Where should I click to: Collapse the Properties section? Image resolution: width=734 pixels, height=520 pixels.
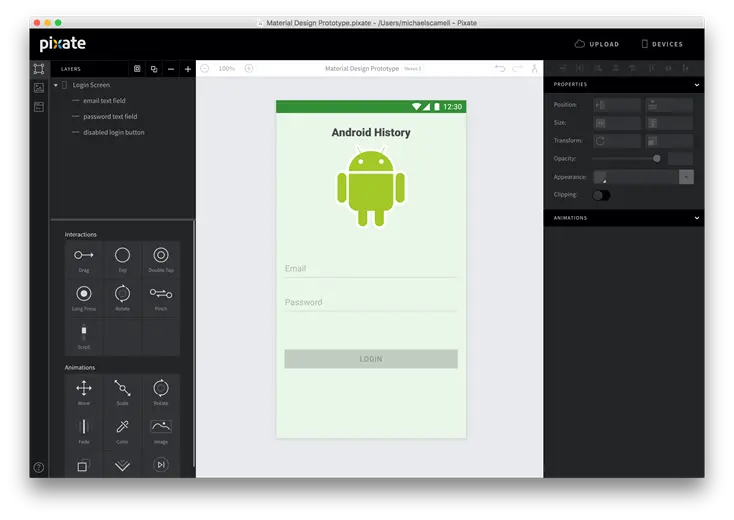click(x=697, y=85)
